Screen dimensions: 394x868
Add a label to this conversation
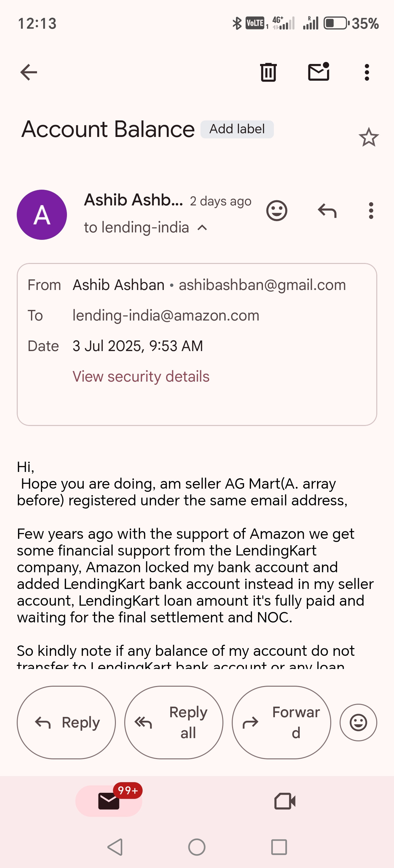[237, 129]
